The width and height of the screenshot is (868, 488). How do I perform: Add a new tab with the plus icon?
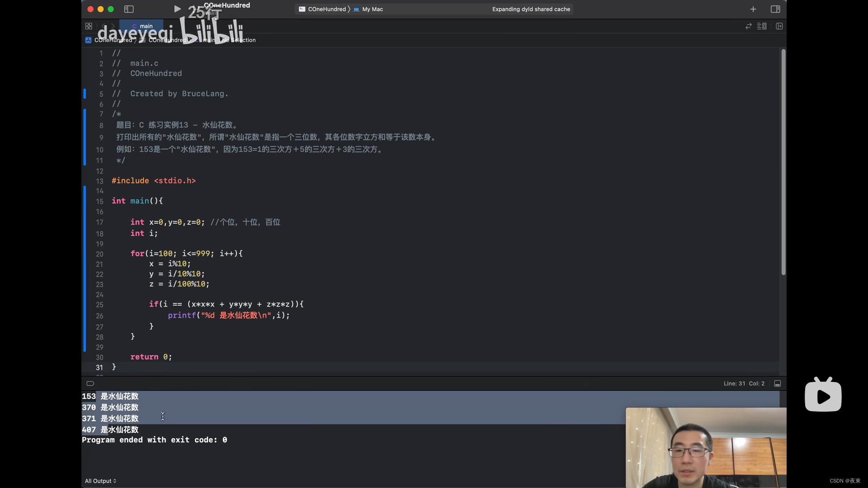click(x=753, y=9)
